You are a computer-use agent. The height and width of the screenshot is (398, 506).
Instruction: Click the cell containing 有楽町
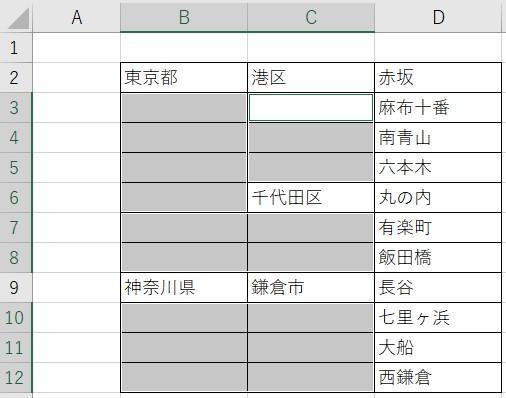[x=438, y=228]
